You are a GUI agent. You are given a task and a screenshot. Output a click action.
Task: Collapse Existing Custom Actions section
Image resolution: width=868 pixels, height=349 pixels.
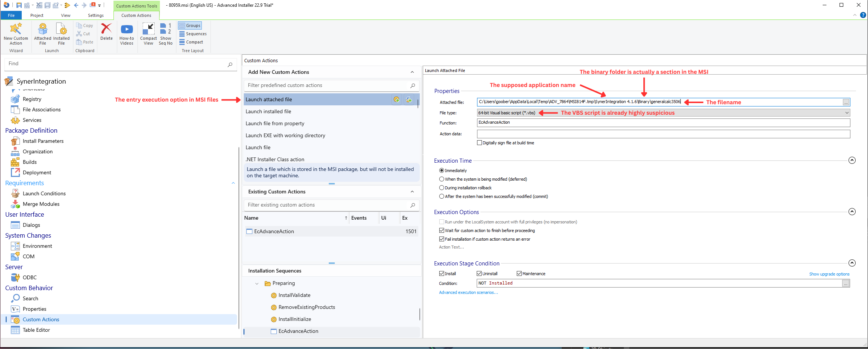click(x=412, y=192)
